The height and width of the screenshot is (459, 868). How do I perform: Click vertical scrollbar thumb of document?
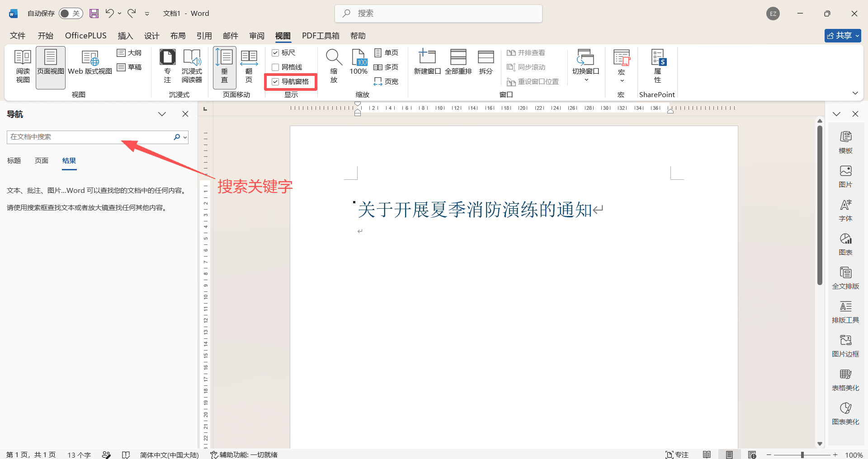(x=820, y=206)
